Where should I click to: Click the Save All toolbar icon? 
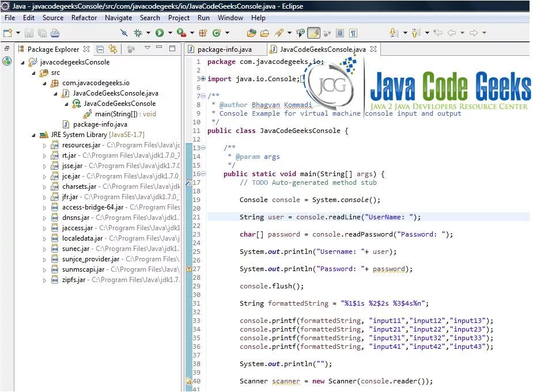click(42, 33)
